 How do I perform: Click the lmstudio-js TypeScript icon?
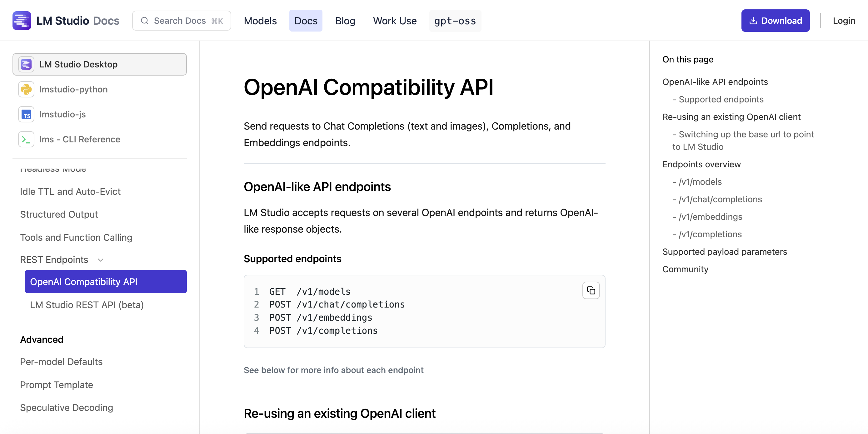click(x=26, y=115)
